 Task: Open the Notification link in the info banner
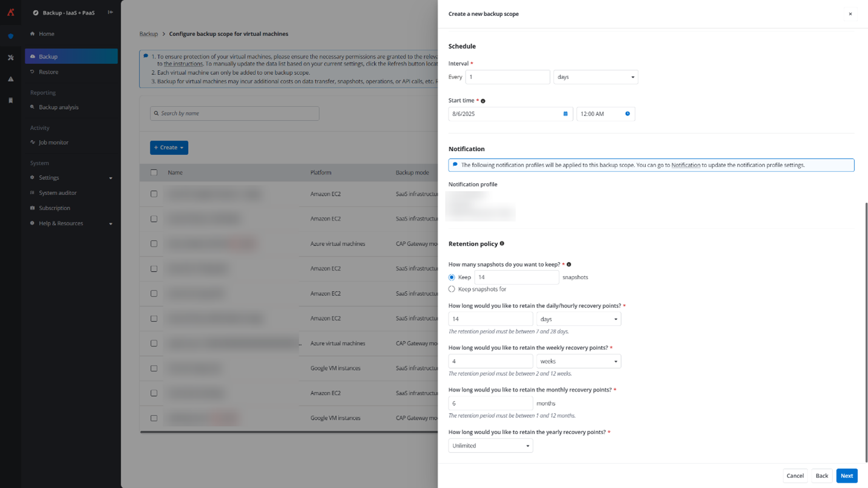[685, 165]
